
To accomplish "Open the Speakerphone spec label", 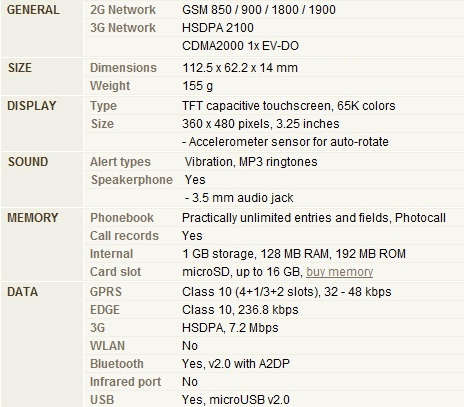I will (x=132, y=180).
